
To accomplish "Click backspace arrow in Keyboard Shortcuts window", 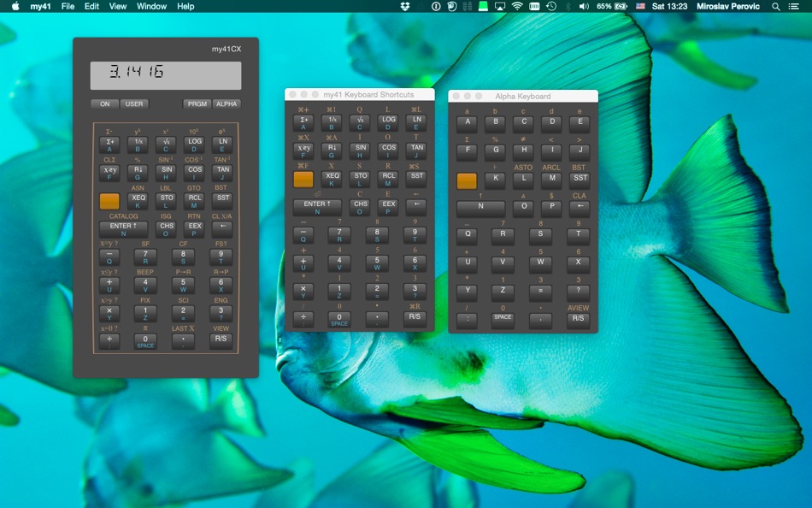I will pyautogui.click(x=416, y=207).
